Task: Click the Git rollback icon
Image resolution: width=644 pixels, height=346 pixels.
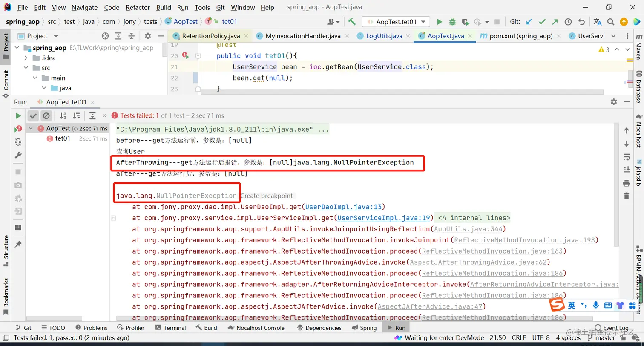Action: click(x=581, y=22)
